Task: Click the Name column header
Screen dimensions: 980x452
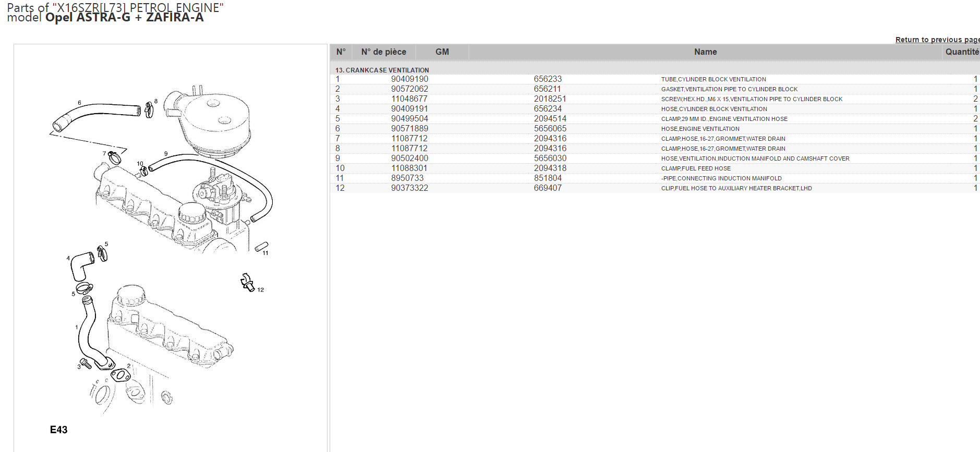Action: [705, 52]
